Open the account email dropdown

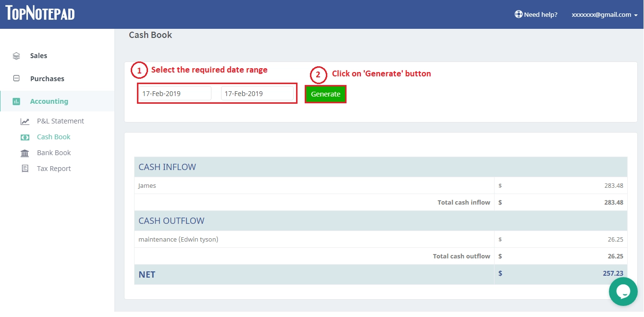605,14
